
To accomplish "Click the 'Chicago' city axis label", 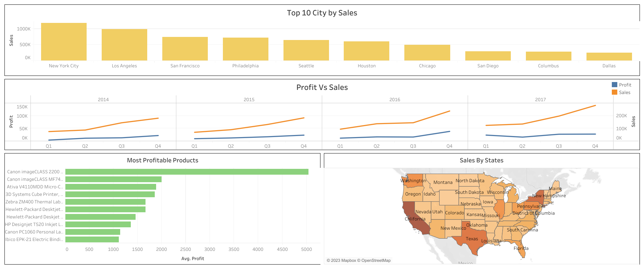I will 427,66.
